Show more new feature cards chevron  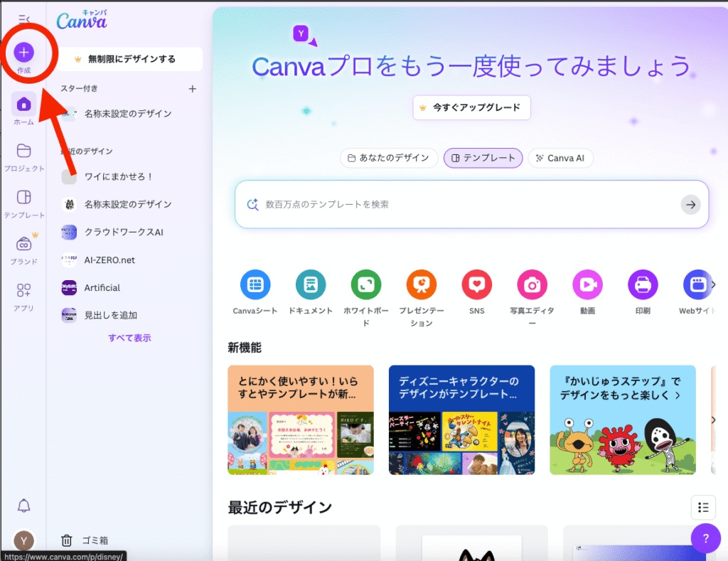tap(714, 420)
